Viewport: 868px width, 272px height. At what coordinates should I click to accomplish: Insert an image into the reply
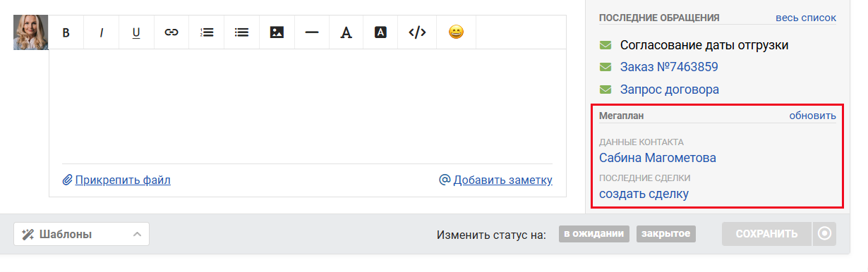[x=277, y=32]
